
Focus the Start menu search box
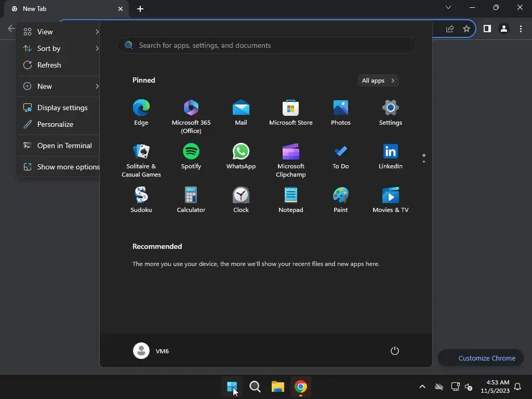pyautogui.click(x=265, y=46)
